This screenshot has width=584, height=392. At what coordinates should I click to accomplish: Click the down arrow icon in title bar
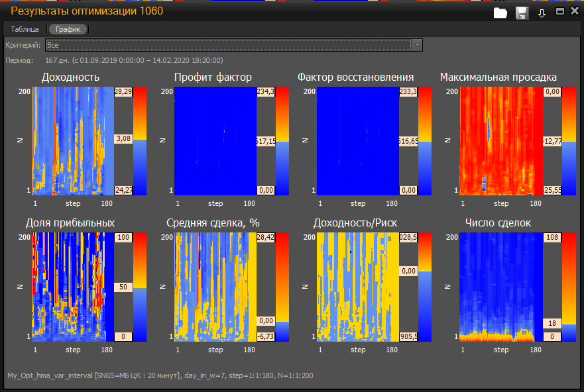point(542,13)
